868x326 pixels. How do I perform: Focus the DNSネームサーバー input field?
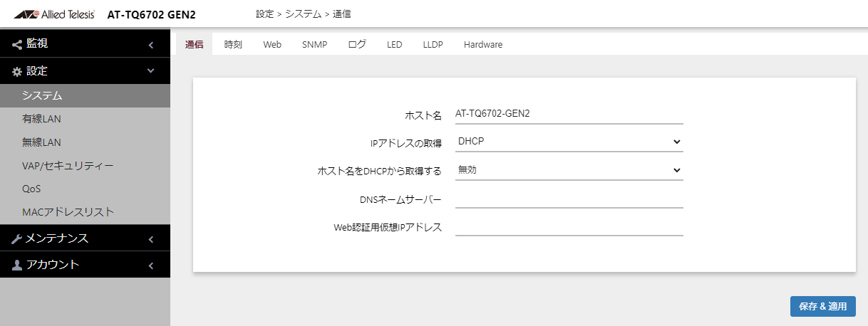(x=569, y=199)
